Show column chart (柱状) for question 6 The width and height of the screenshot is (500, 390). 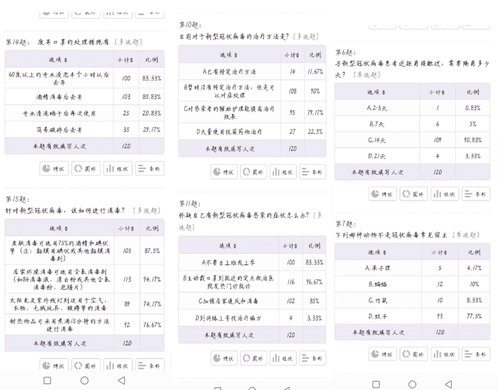click(x=445, y=194)
